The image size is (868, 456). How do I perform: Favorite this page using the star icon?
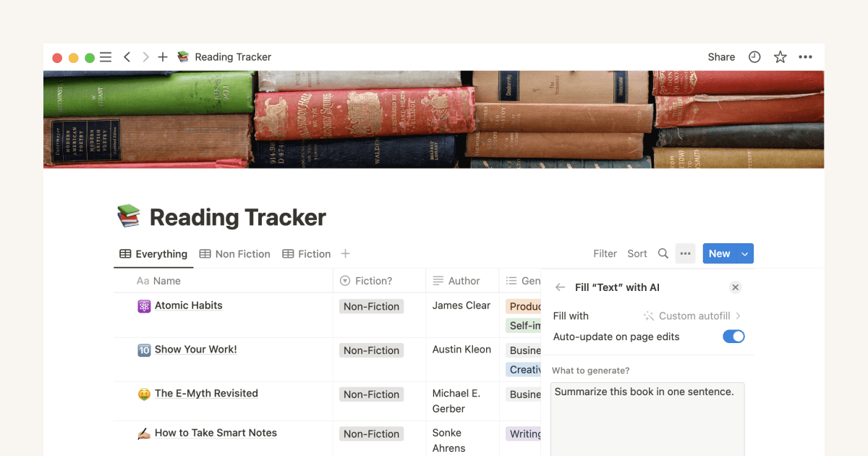(780, 56)
